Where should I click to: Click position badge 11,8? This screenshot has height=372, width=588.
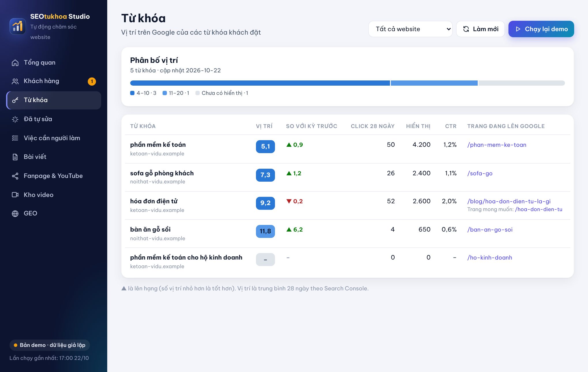[265, 231]
